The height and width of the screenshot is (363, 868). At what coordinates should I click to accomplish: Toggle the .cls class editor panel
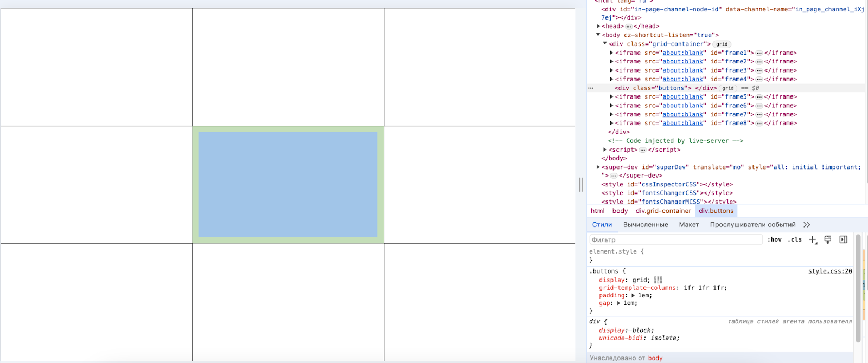(x=795, y=239)
